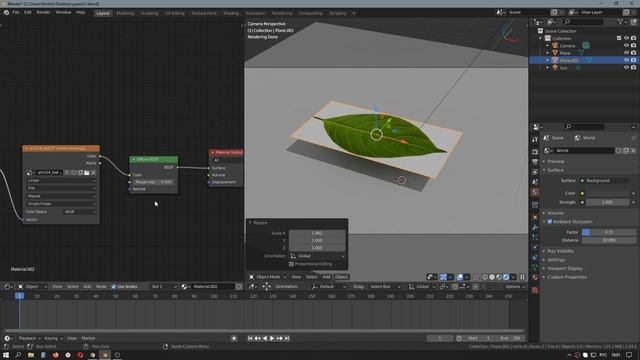The image size is (640, 360).
Task: Hide the Plane object in viewport
Action: 626,53
